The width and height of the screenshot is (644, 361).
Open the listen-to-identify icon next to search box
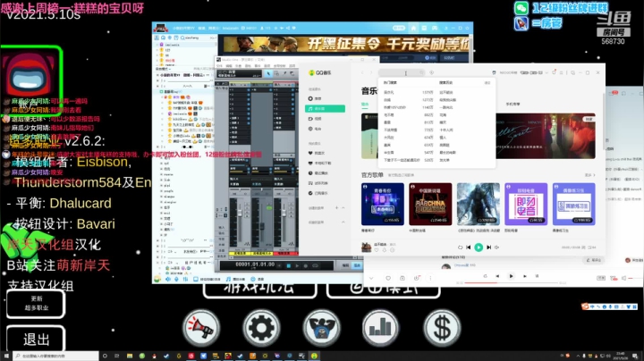pyautogui.click(x=432, y=72)
